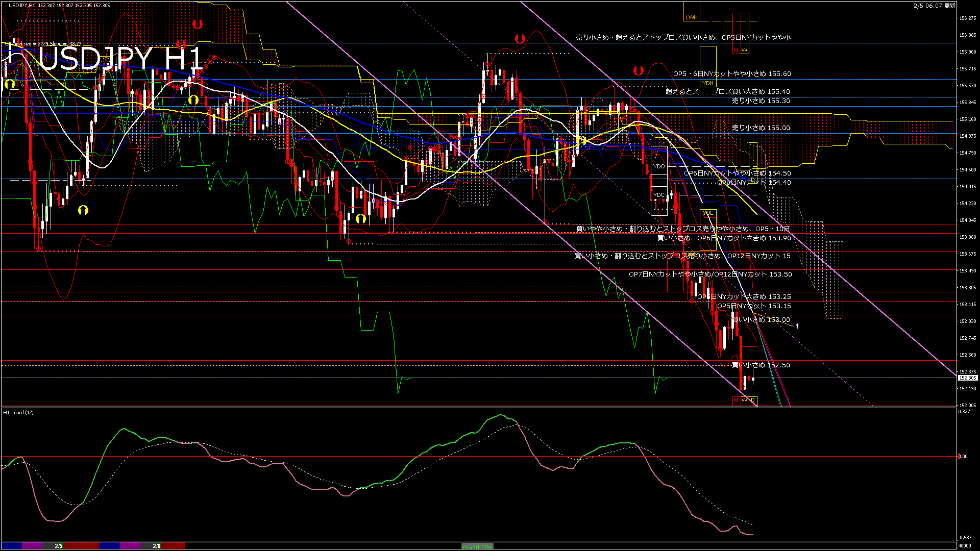980x551 pixels.
Task: Click the bottom-right 40000 scale value
Action: click(965, 545)
